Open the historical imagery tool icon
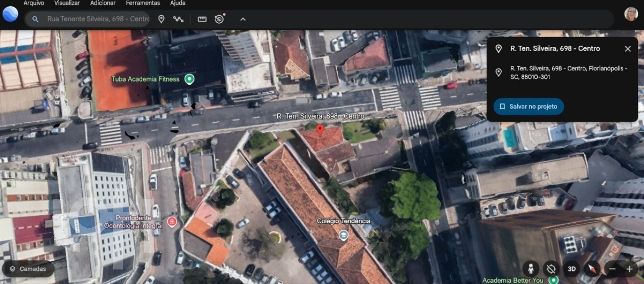 219,19
